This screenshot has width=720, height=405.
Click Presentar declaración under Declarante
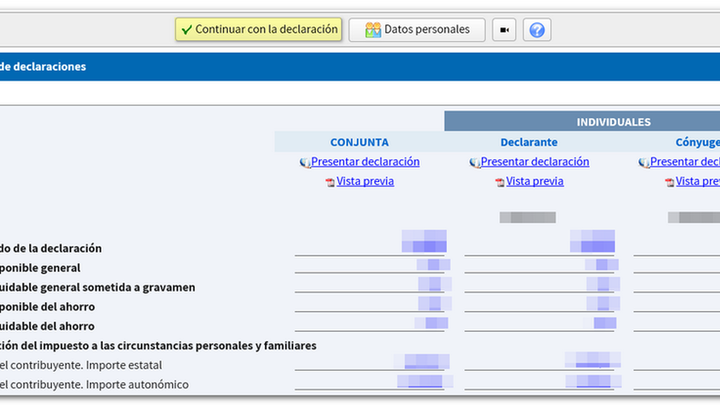tap(535, 162)
